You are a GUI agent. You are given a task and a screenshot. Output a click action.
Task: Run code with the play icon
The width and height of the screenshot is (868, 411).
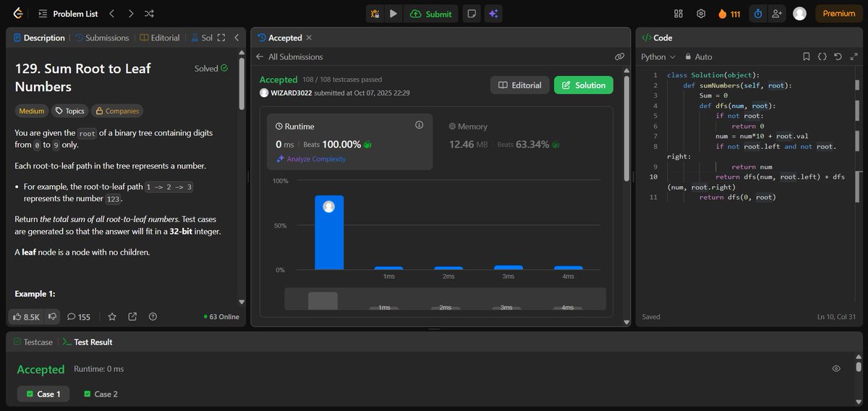pyautogui.click(x=393, y=13)
